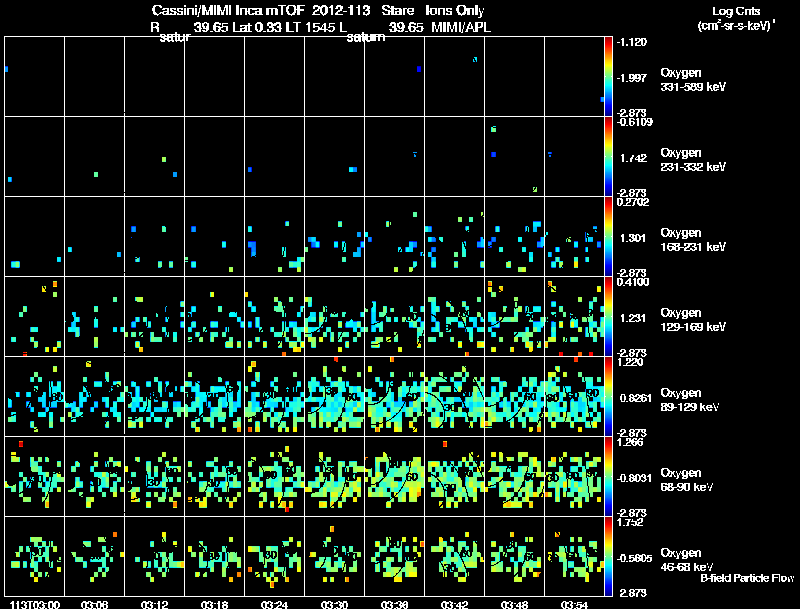This screenshot has height=609, width=800.
Task: Select the Oxygen 331-589 keV channel label
Action: point(693,80)
